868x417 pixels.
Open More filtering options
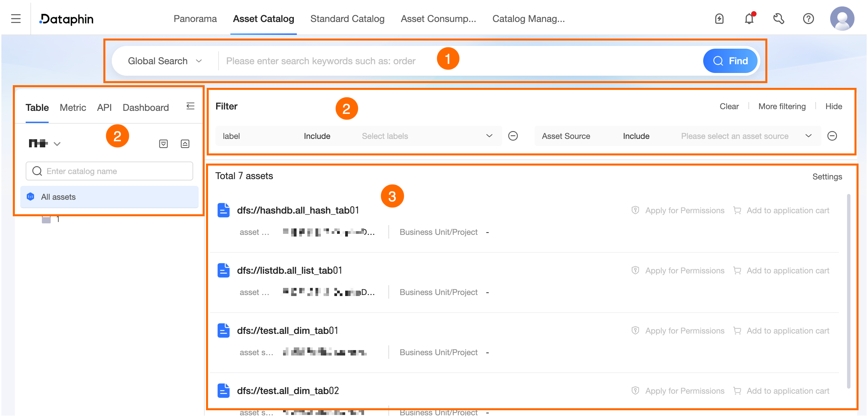point(782,106)
